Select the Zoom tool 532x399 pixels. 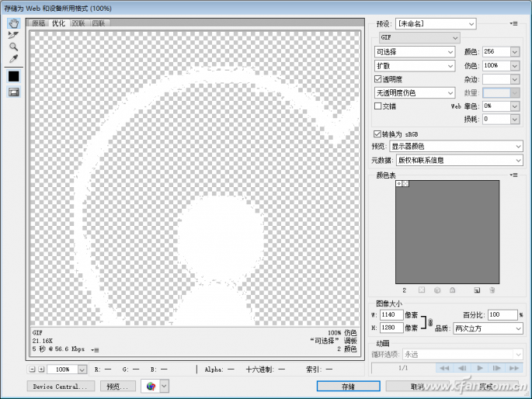click(x=13, y=47)
